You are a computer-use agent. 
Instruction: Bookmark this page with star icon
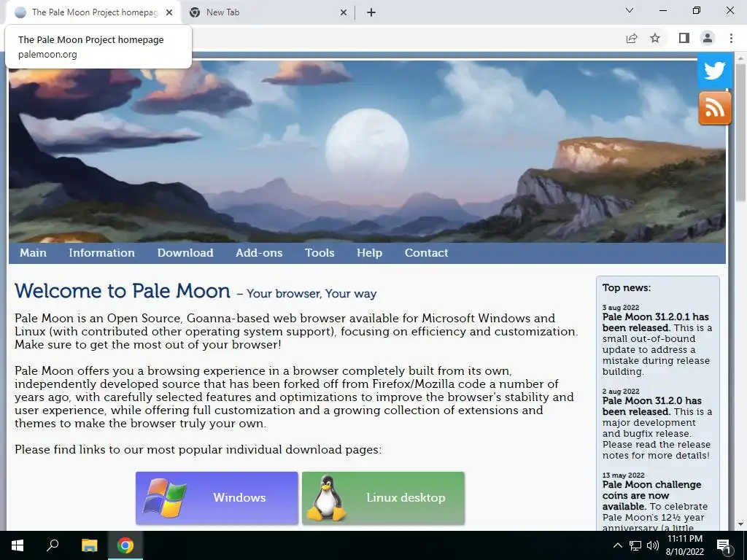pos(655,38)
